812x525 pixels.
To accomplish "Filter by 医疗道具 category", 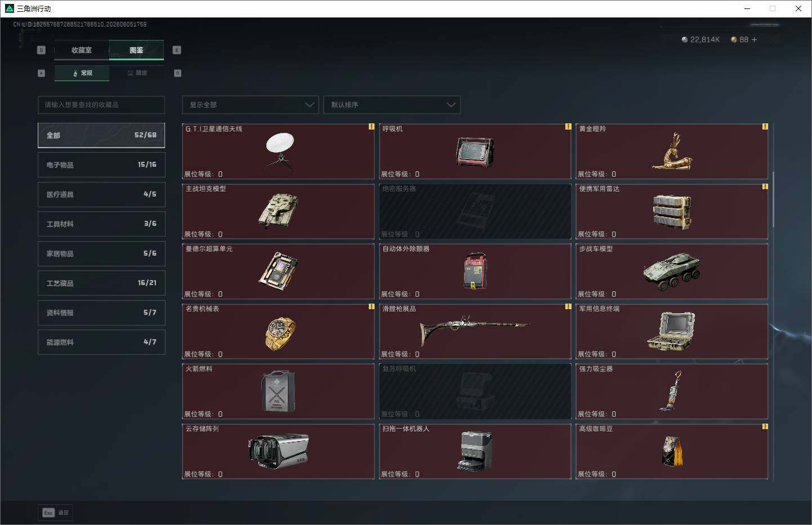I will pos(101,194).
